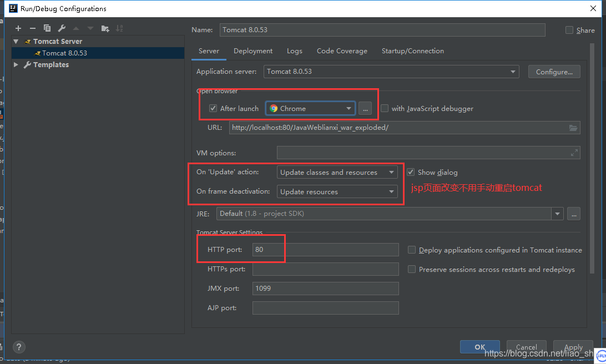Toggle the After launch checkbox
Image resolution: width=606 pixels, height=364 pixels.
[213, 109]
